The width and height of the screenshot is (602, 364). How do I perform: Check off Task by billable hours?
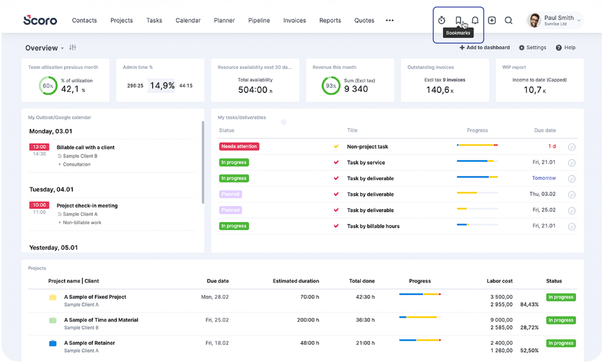pyautogui.click(x=572, y=226)
